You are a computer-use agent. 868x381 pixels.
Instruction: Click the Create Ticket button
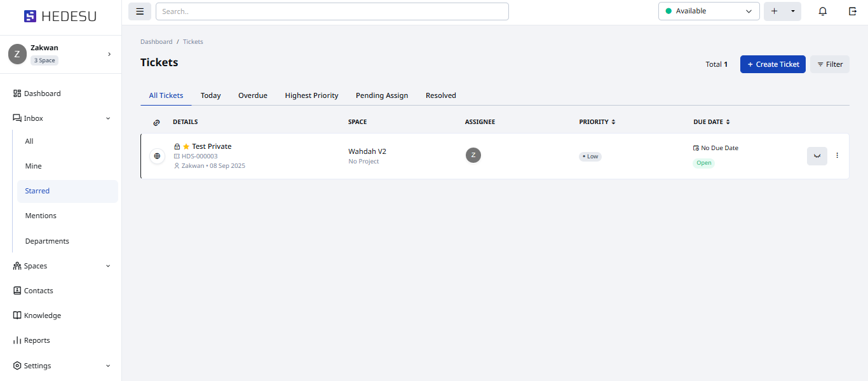(773, 64)
